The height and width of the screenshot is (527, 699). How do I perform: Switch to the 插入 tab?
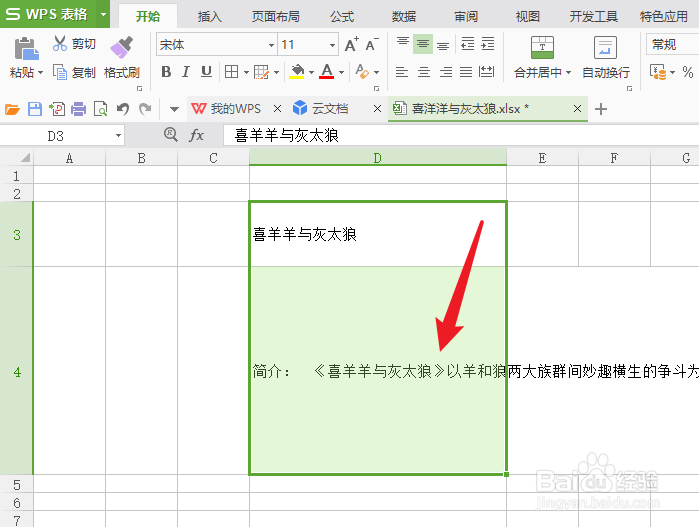(x=210, y=16)
